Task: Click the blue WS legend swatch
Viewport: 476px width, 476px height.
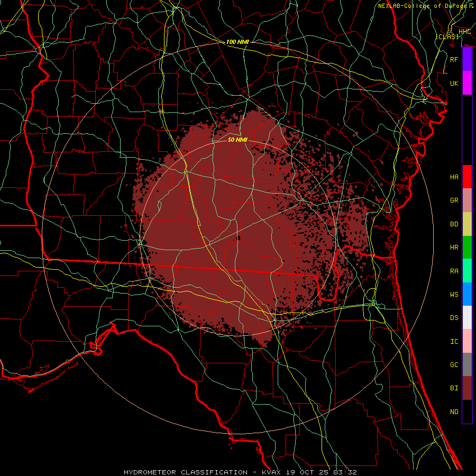Action: tap(467, 294)
